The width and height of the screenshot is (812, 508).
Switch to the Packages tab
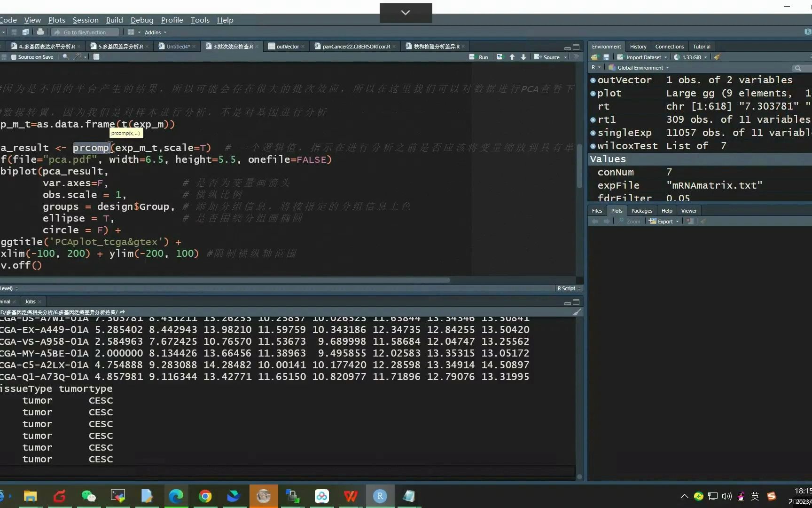coord(641,211)
